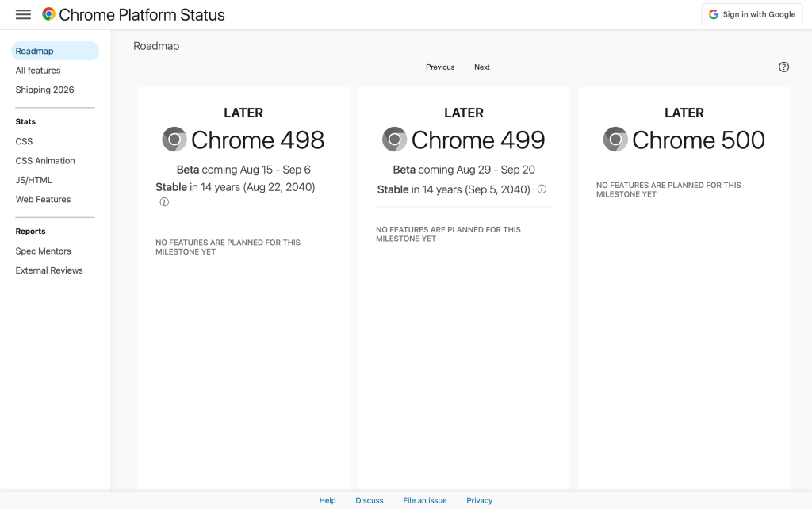Open the hamburger navigation menu
The height and width of the screenshot is (509, 812).
(x=23, y=14)
